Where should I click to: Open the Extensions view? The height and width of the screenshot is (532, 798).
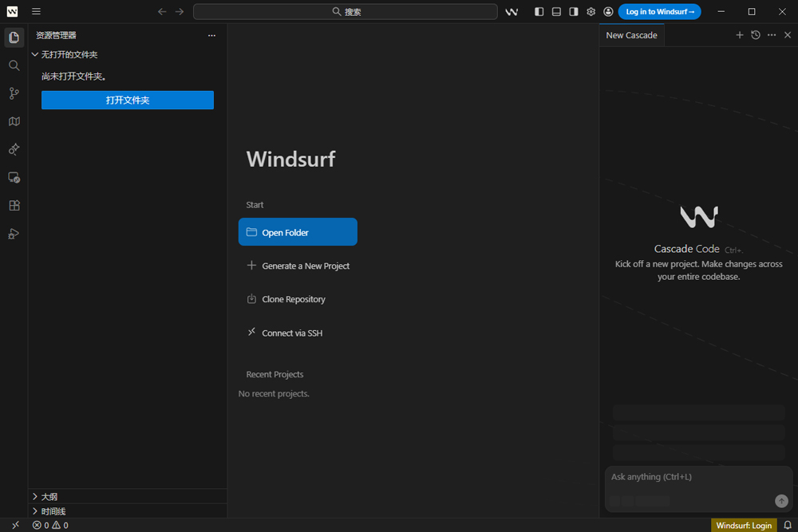(x=14, y=206)
